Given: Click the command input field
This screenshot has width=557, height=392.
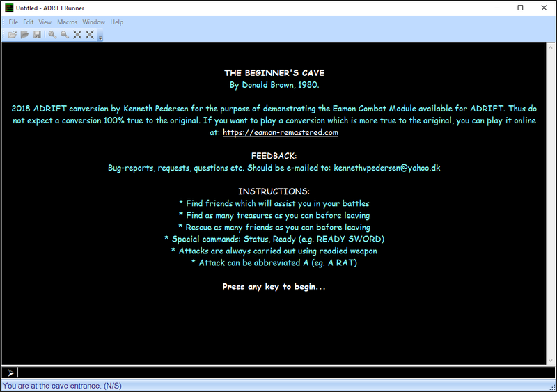Looking at the screenshot, I should [286, 373].
